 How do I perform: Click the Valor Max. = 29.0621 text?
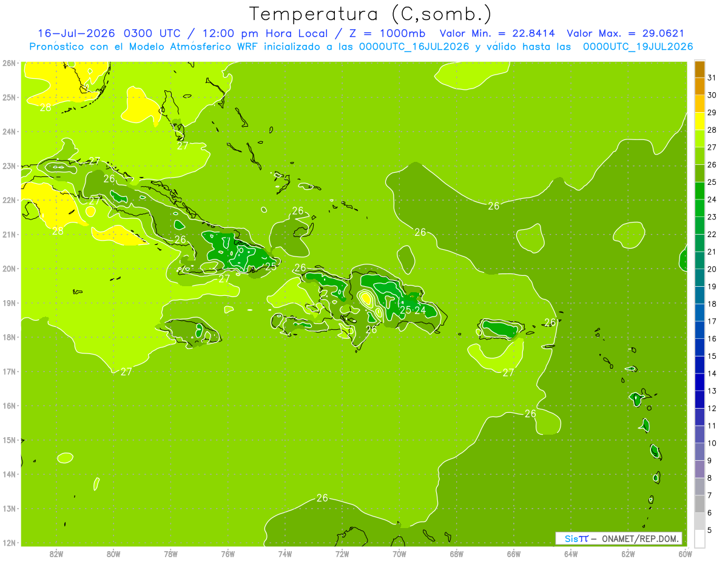pyautogui.click(x=626, y=33)
